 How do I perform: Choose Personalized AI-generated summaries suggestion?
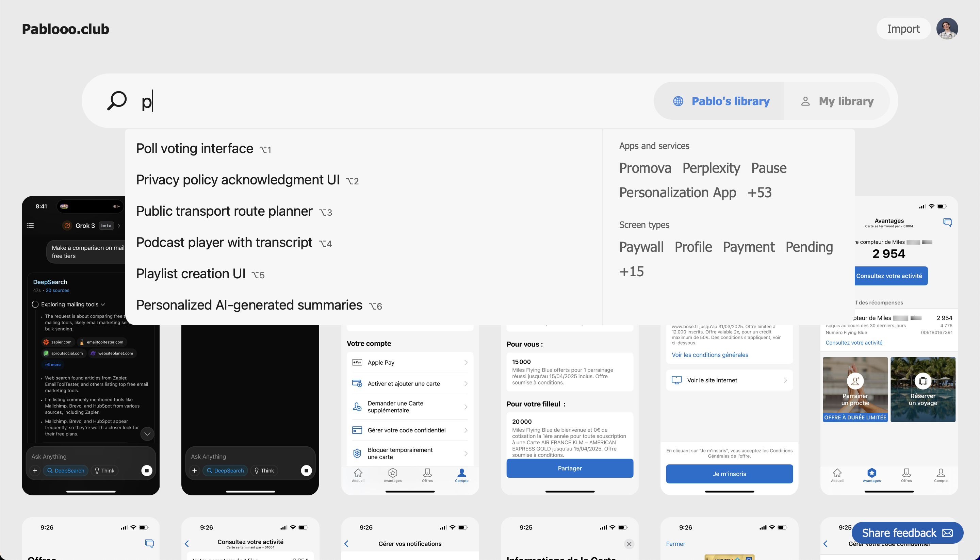tap(259, 305)
